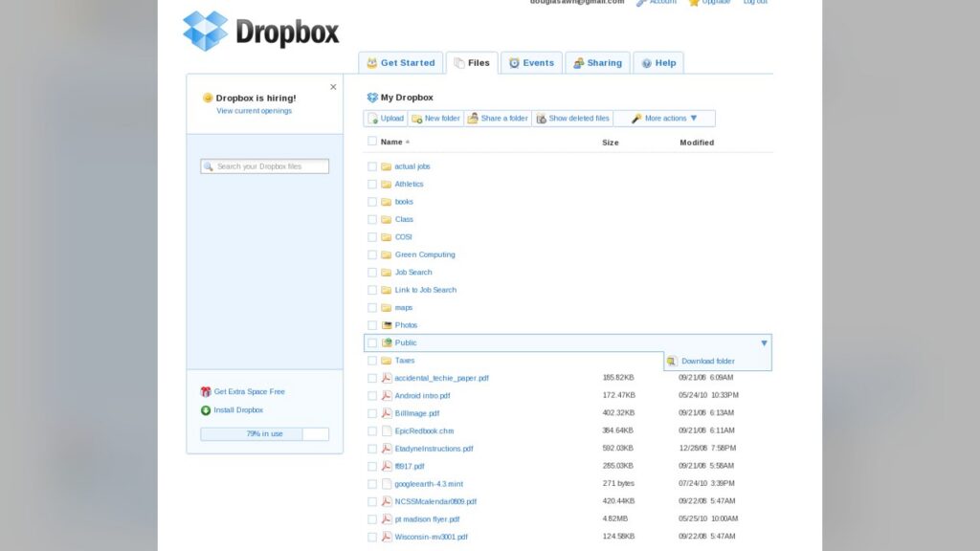Click the More actions wrench icon
The image size is (980, 551).
click(636, 119)
